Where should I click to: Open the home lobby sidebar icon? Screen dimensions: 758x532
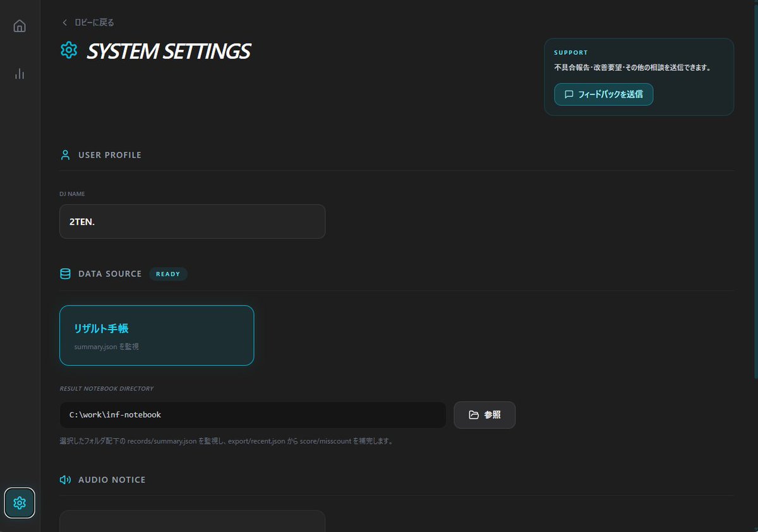coord(20,26)
